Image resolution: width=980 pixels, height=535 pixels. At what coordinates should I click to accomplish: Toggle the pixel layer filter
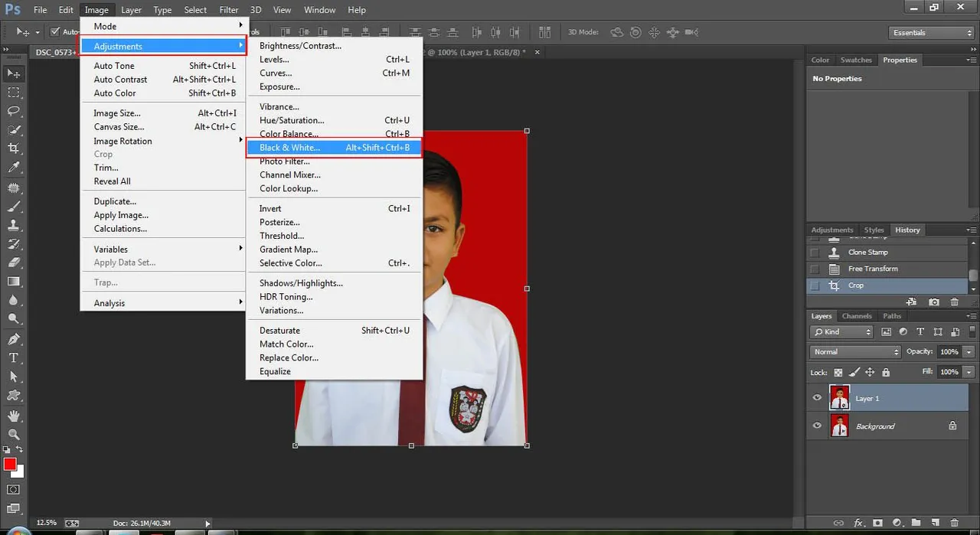pyautogui.click(x=886, y=332)
